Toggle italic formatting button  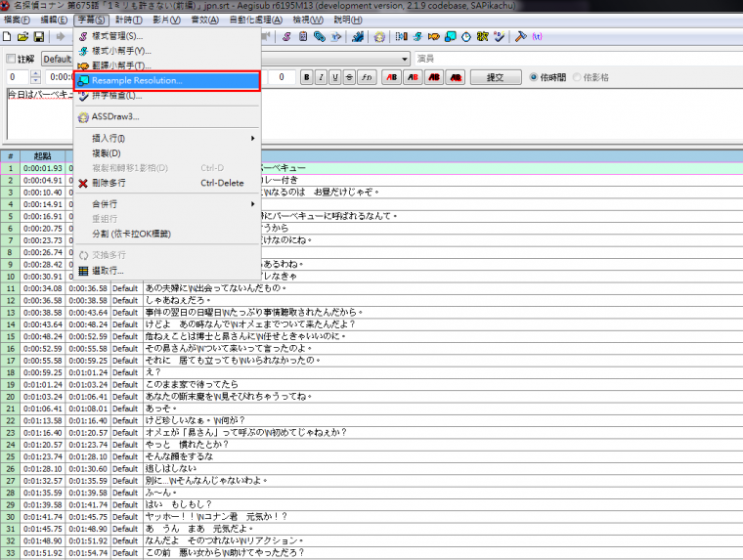click(320, 77)
